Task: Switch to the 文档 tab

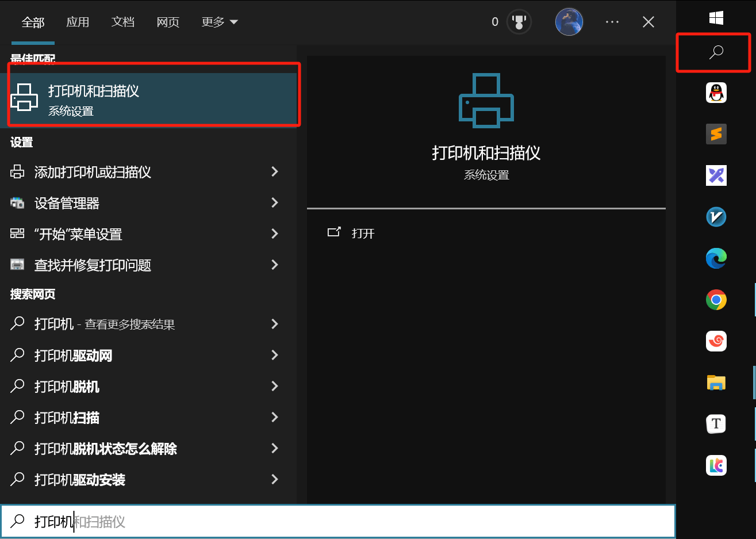Action: [123, 22]
